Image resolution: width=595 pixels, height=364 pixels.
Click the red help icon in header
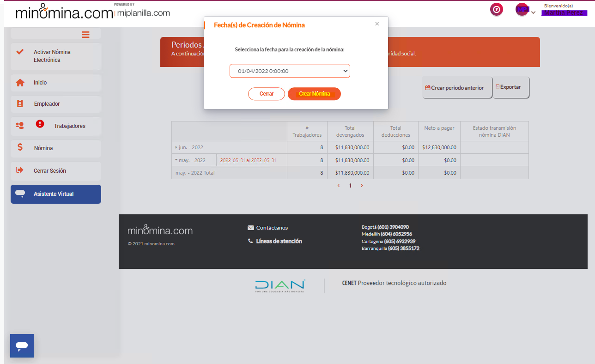coord(497,9)
